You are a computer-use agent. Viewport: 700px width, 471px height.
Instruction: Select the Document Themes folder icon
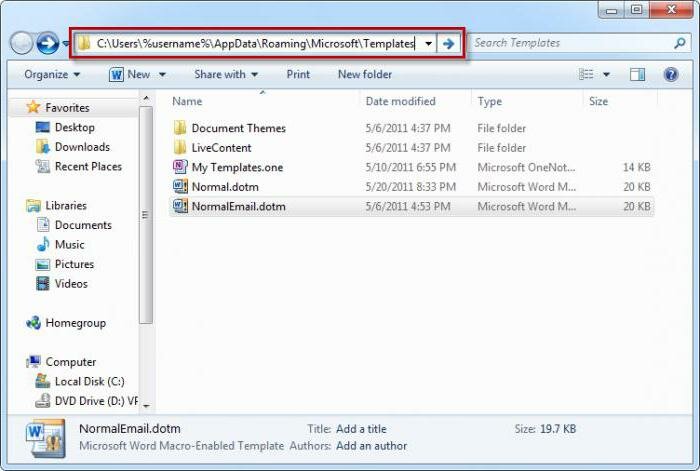pos(180,128)
